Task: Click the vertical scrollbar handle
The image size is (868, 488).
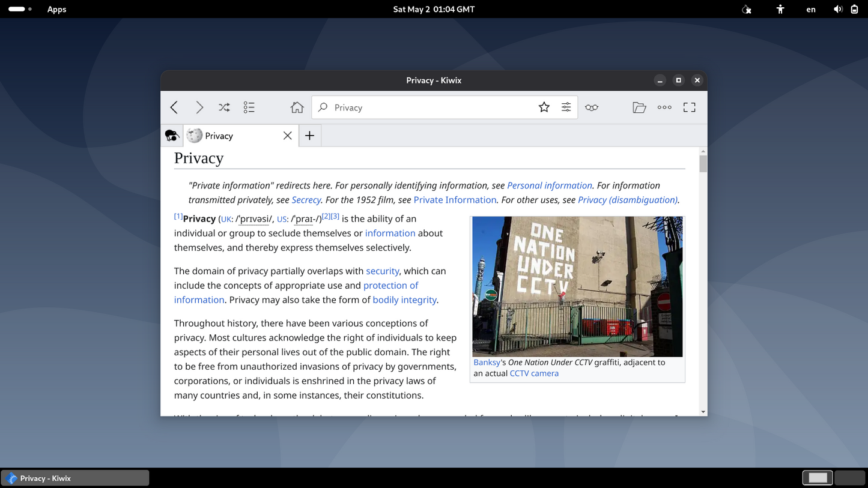Action: click(703, 163)
